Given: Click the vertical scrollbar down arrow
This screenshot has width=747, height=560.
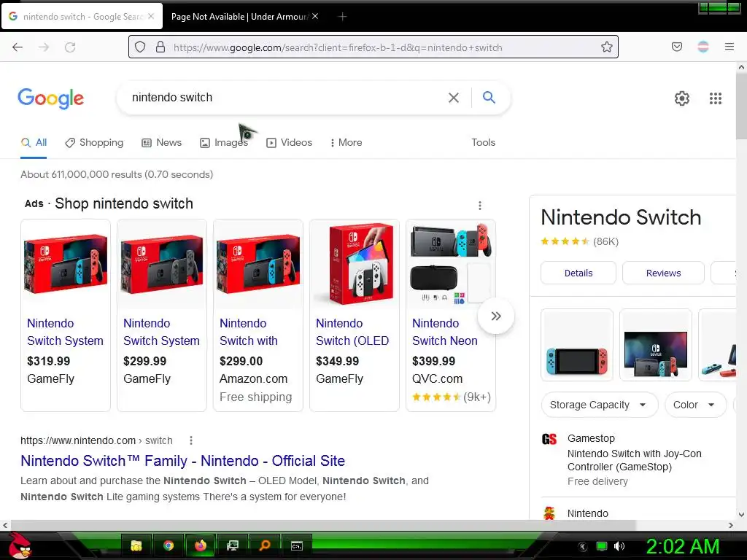Looking at the screenshot, I should [741, 514].
